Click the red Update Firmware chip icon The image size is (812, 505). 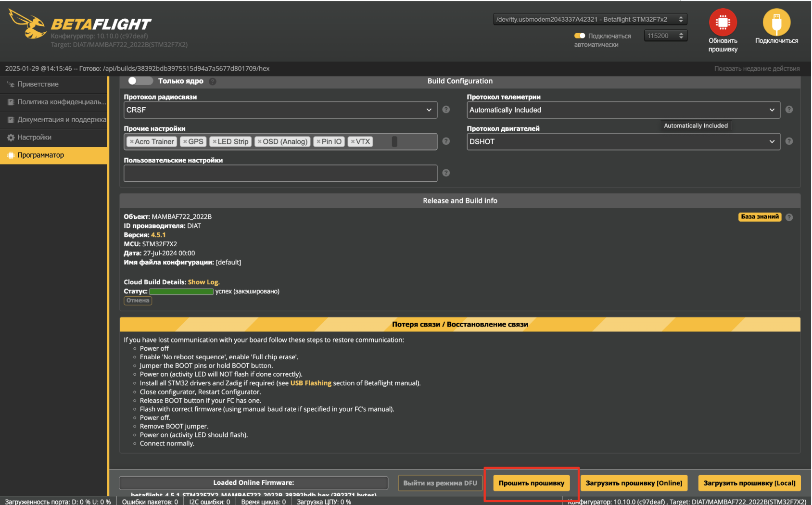[723, 22]
